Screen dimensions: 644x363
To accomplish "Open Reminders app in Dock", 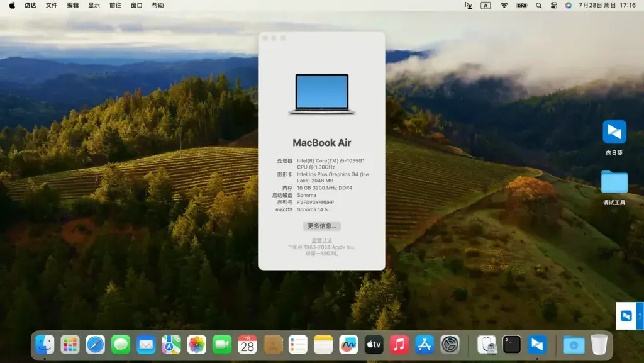I will [x=298, y=344].
